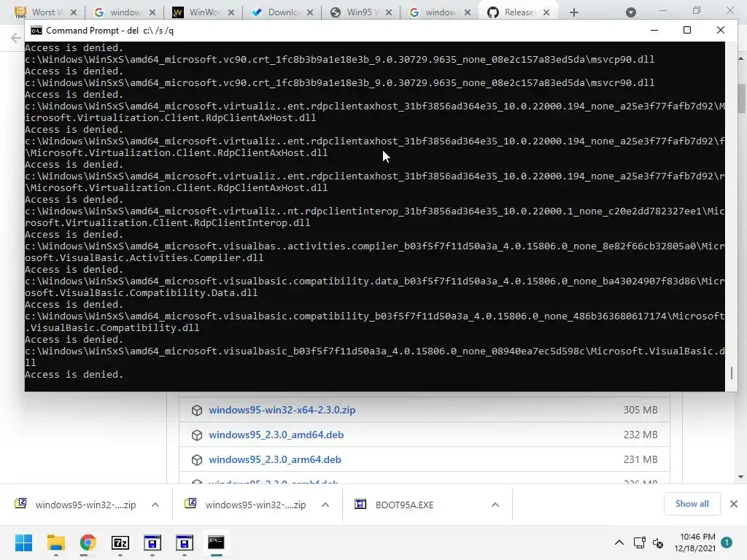Maximize the Command Prompt window

(x=687, y=30)
